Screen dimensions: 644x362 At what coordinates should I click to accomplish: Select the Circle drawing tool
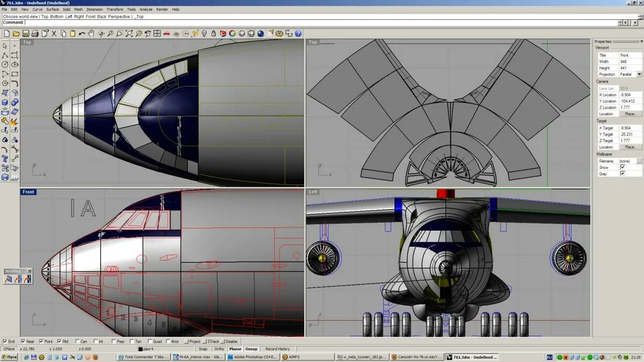5,64
